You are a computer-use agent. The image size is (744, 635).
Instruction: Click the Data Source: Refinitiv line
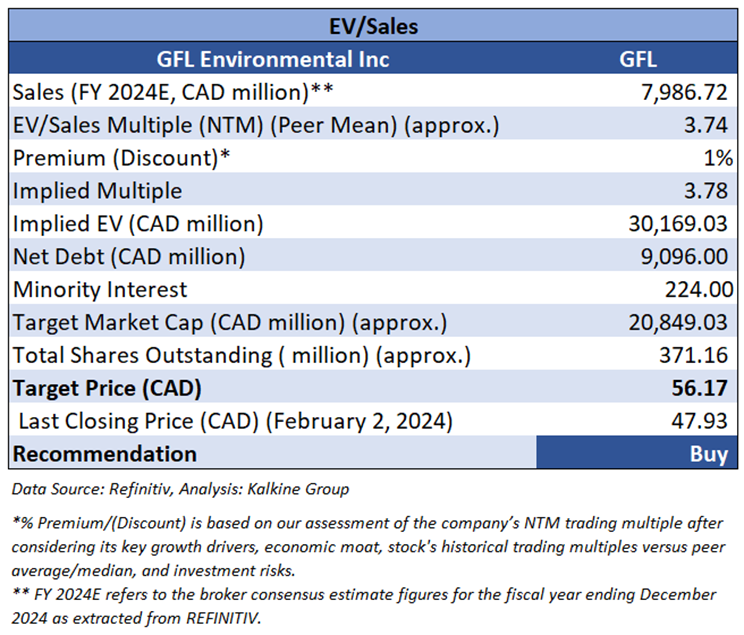tap(180, 489)
